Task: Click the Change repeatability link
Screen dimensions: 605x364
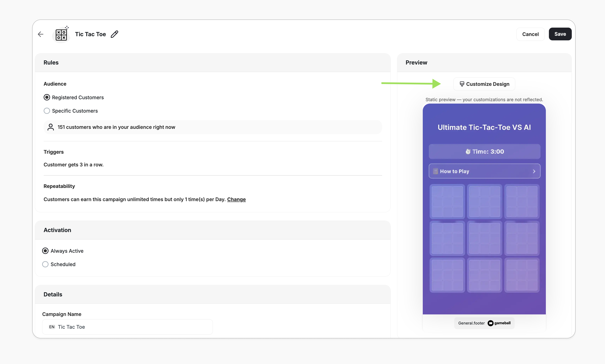Action: click(236, 199)
